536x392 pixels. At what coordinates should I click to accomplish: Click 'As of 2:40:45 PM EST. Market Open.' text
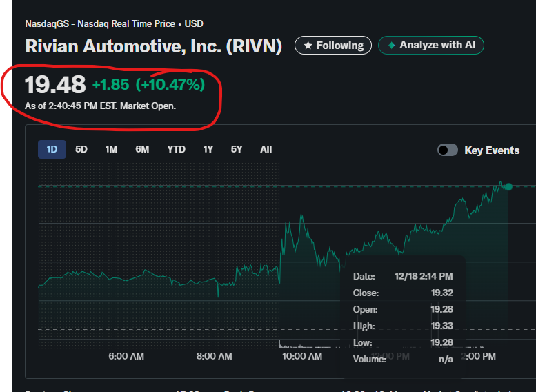pos(100,106)
